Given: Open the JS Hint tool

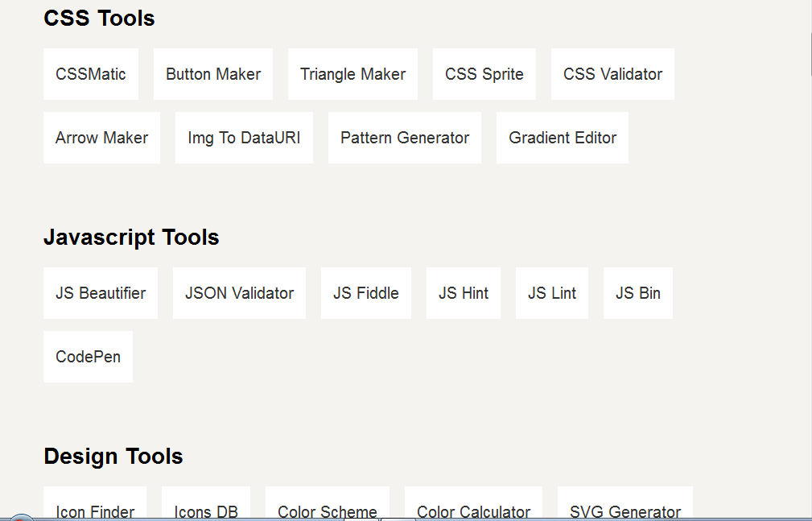Looking at the screenshot, I should pyautogui.click(x=464, y=293).
